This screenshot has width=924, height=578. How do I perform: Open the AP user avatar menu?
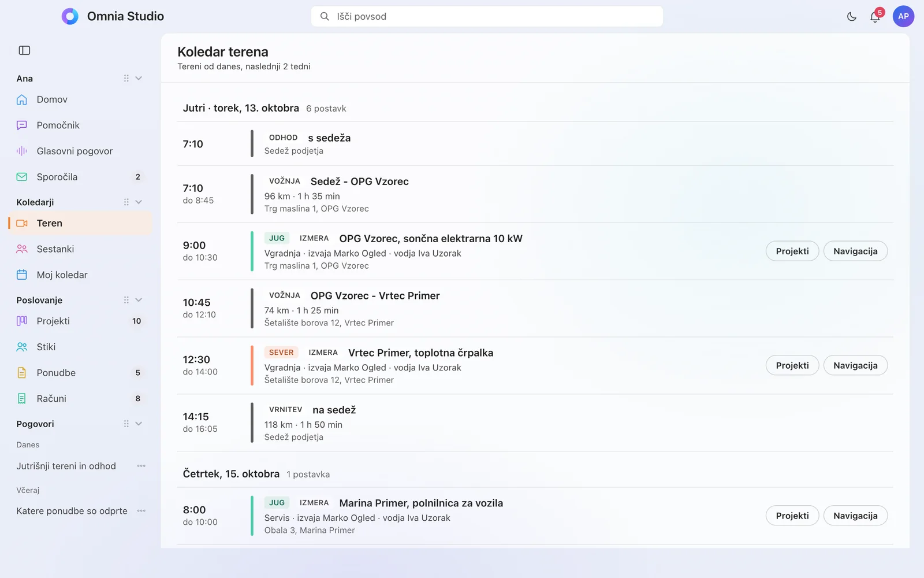tap(903, 17)
